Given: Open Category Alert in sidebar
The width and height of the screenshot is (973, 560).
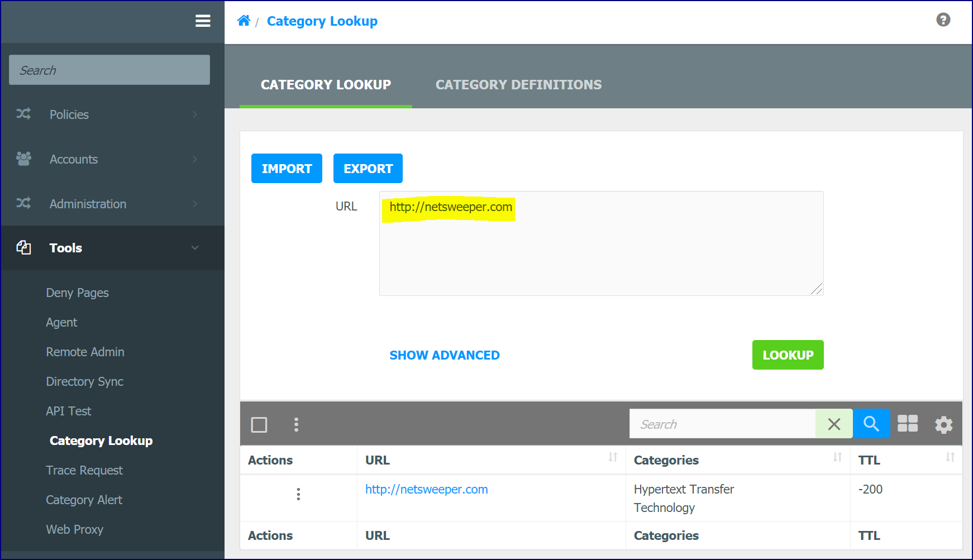Looking at the screenshot, I should coord(84,500).
